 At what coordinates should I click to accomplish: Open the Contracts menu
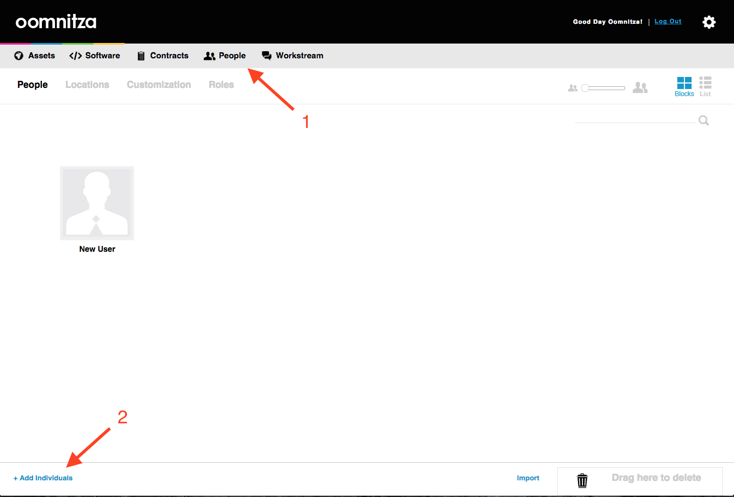tap(163, 56)
